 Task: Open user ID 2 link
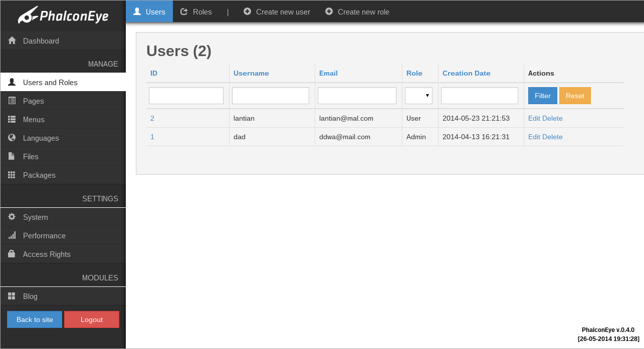click(152, 118)
